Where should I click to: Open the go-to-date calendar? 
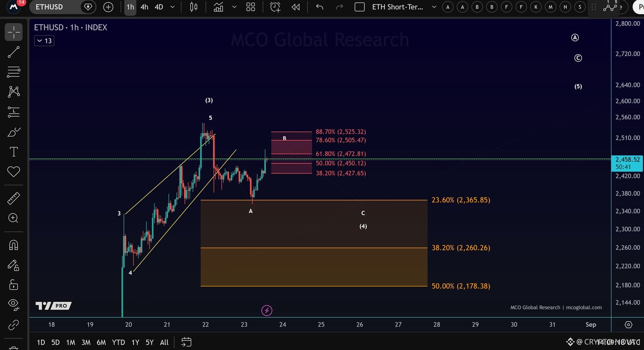[x=186, y=342]
